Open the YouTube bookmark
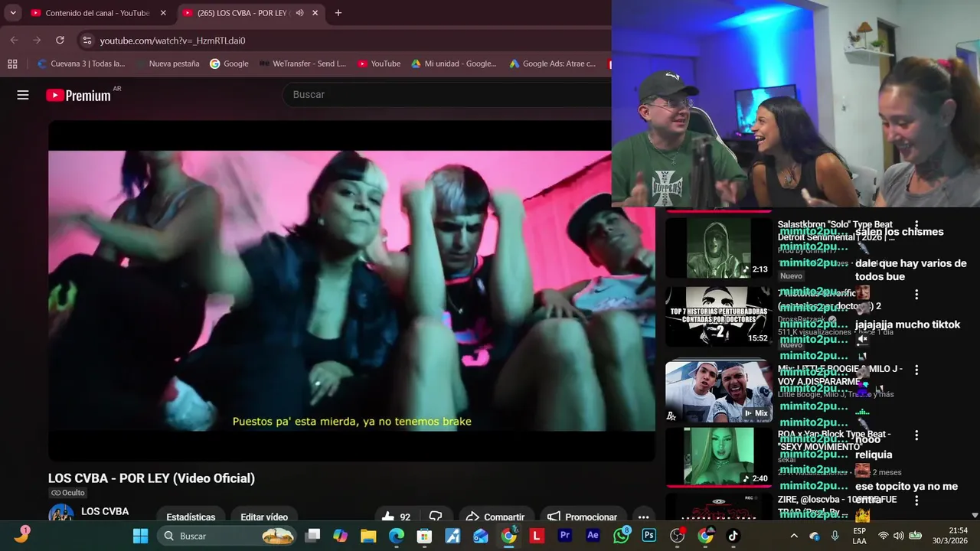The width and height of the screenshot is (980, 551). 379,64
